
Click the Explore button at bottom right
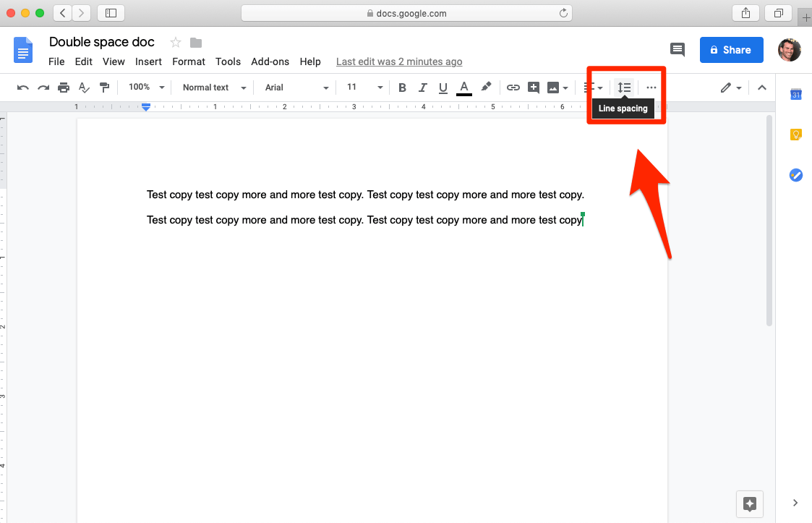[749, 503]
